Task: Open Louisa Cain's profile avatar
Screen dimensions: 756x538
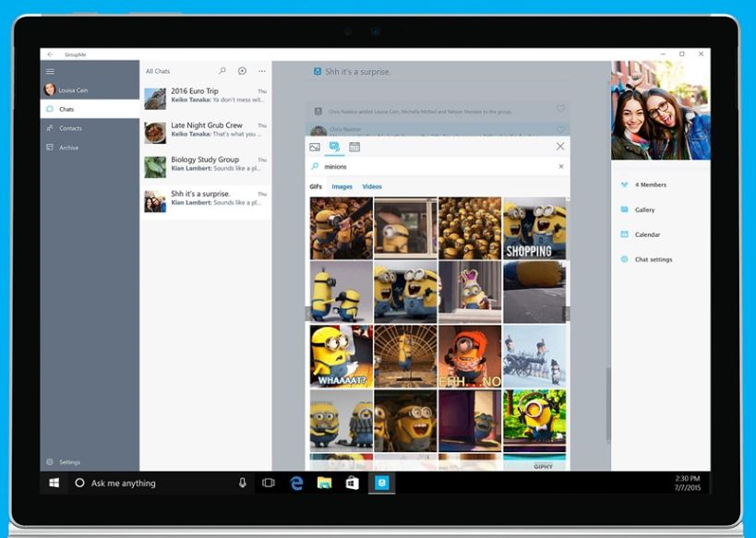Action: (x=50, y=90)
